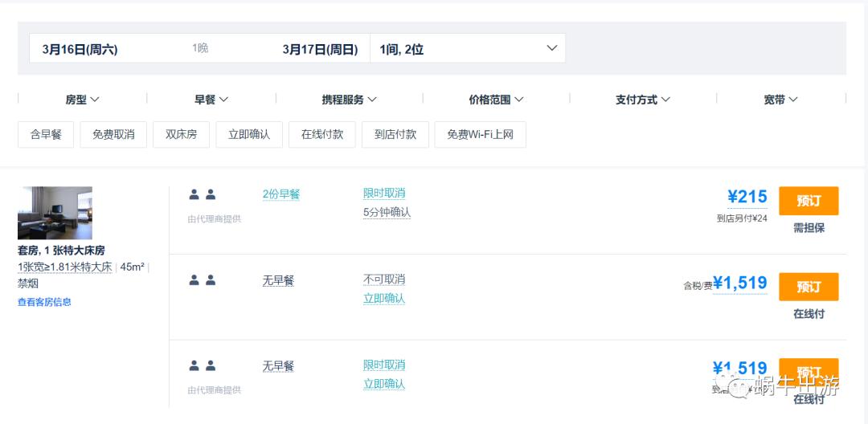Viewport: 868px width, 424px height.
Task: Expand the 价格范围 filter dropdown
Action: point(496,100)
